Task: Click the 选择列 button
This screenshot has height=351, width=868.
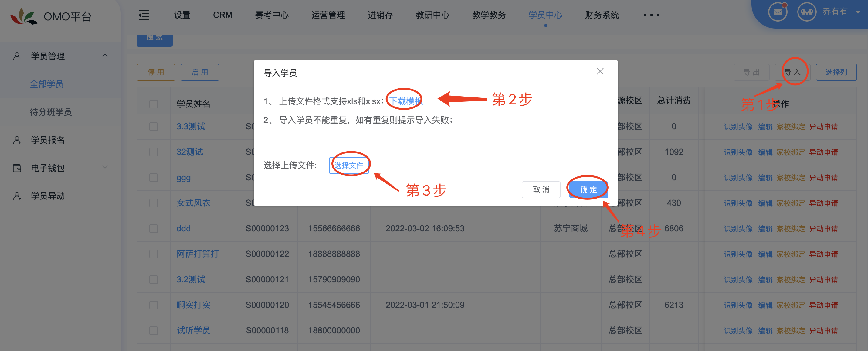Action: click(x=836, y=72)
